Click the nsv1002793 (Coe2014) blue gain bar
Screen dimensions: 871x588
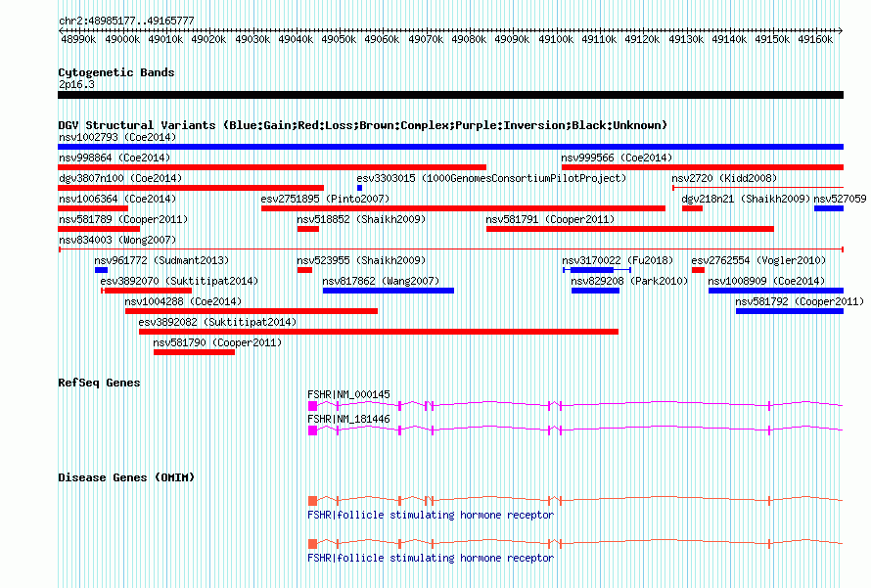(x=450, y=147)
